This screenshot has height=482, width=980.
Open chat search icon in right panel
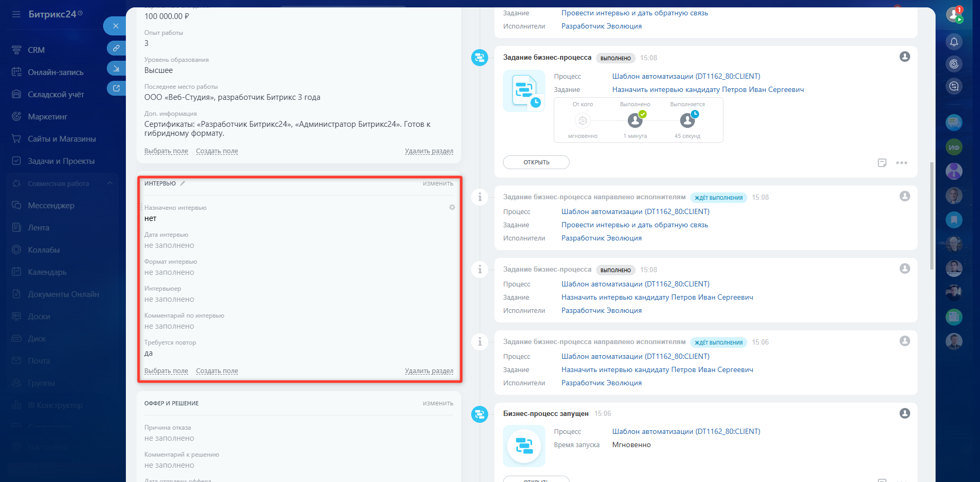click(x=954, y=86)
